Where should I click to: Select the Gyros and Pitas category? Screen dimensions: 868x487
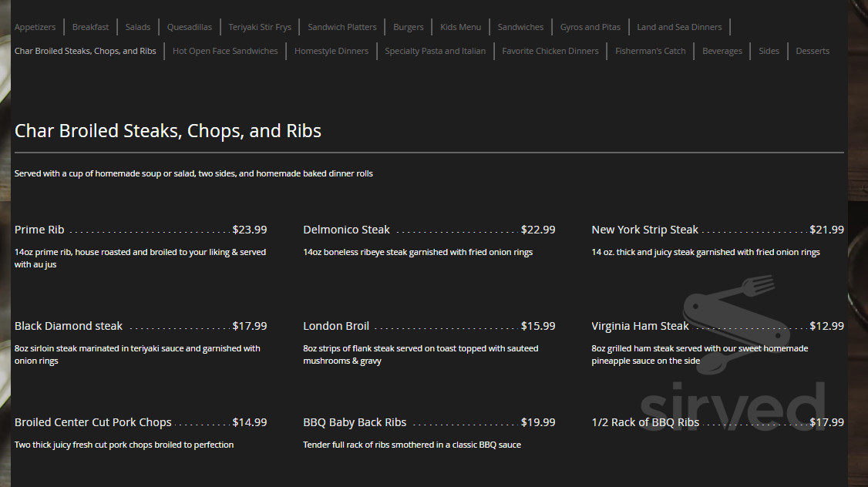tap(590, 26)
